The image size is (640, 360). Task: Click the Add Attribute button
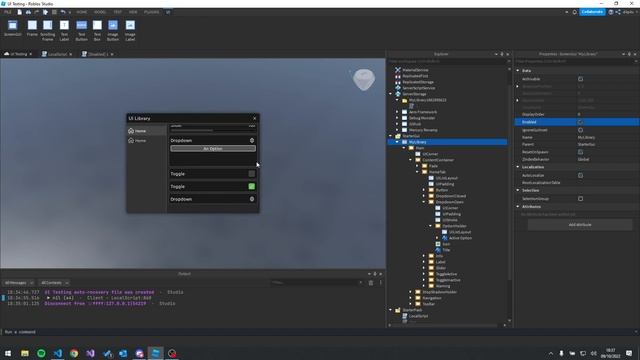[x=580, y=225]
